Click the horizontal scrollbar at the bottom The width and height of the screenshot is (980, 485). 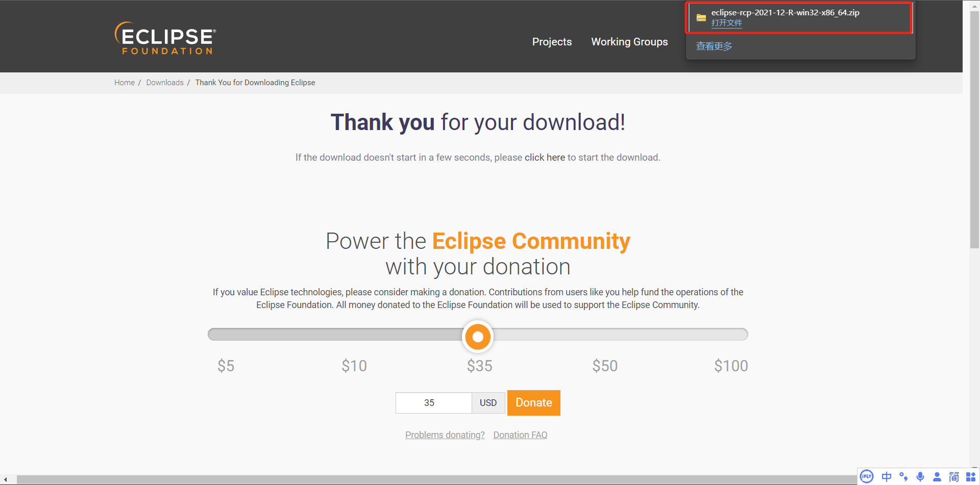click(436, 480)
